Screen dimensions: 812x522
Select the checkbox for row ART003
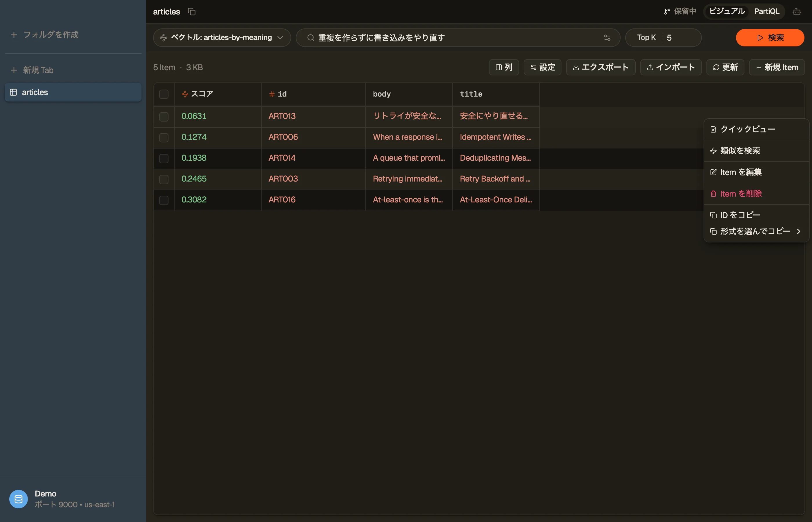point(164,179)
